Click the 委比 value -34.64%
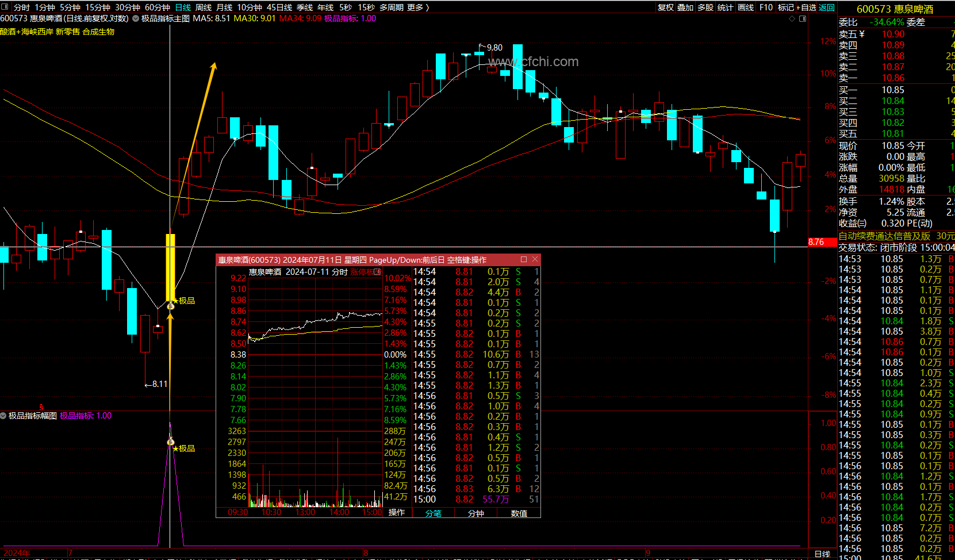 tap(887, 22)
